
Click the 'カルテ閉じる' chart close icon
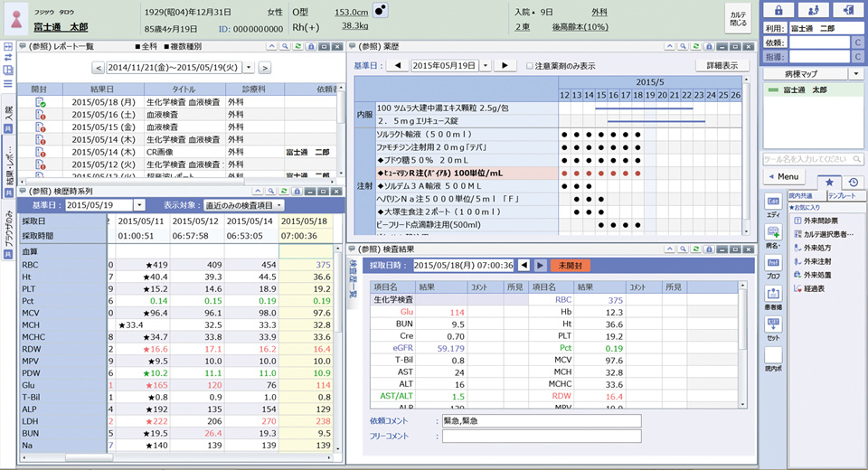tap(738, 18)
